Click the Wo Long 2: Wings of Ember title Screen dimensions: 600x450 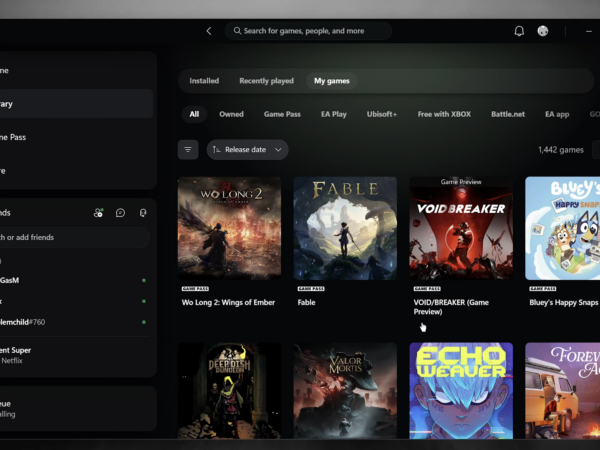click(x=228, y=302)
